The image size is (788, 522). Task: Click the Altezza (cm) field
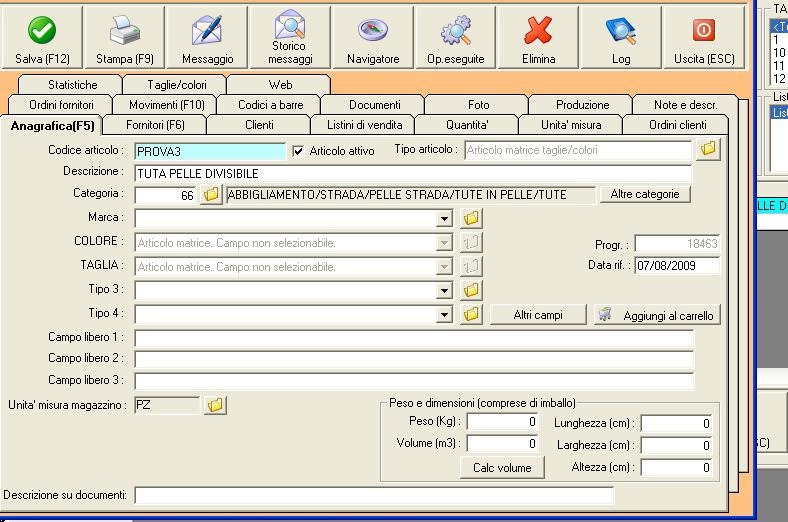click(x=676, y=468)
